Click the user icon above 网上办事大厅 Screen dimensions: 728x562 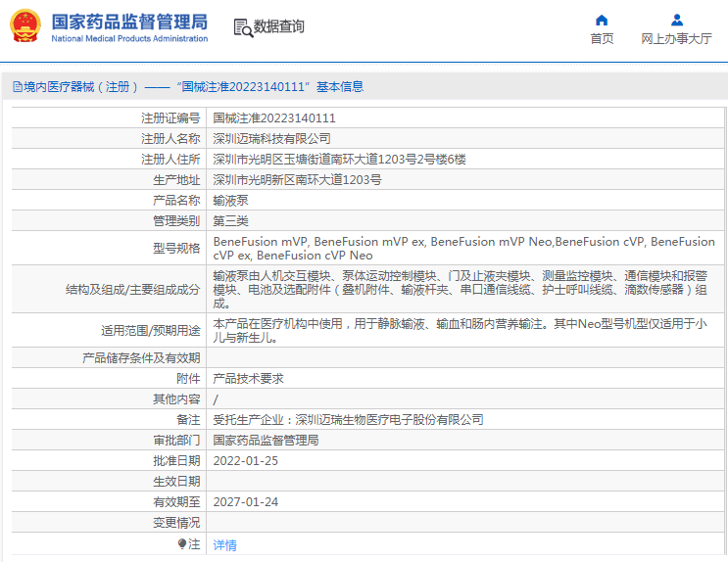[676, 20]
